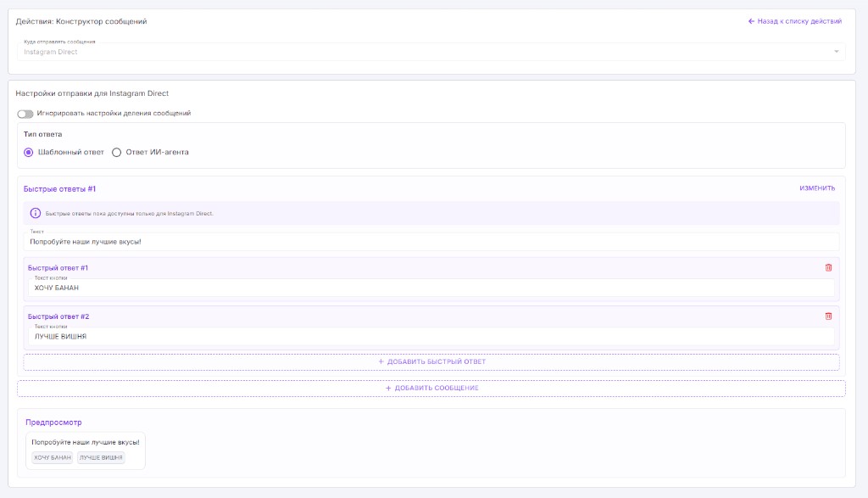Delete quick reply #1 with trash icon
Screen dimensions: 868x498
pyautogui.click(x=828, y=267)
